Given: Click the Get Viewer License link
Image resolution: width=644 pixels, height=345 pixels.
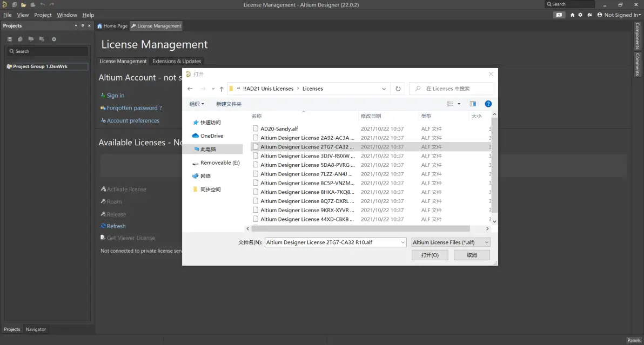Looking at the screenshot, I should [x=131, y=238].
